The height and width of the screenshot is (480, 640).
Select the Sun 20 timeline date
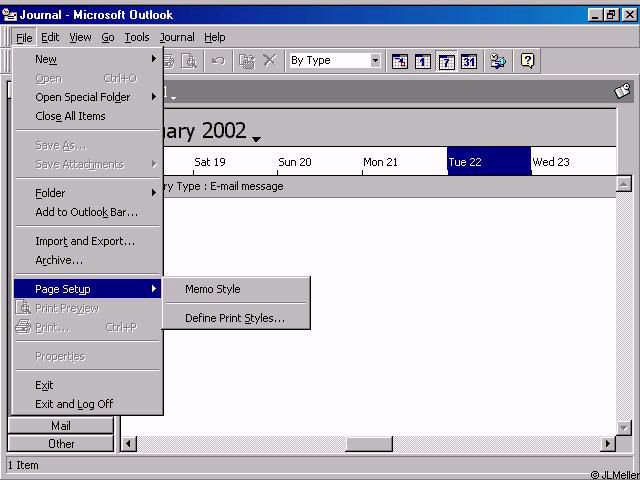pos(295,162)
